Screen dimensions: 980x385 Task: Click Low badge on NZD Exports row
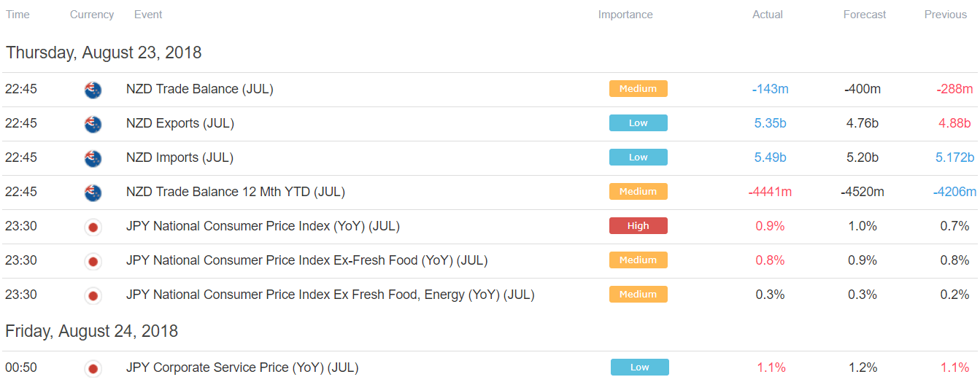(x=638, y=123)
